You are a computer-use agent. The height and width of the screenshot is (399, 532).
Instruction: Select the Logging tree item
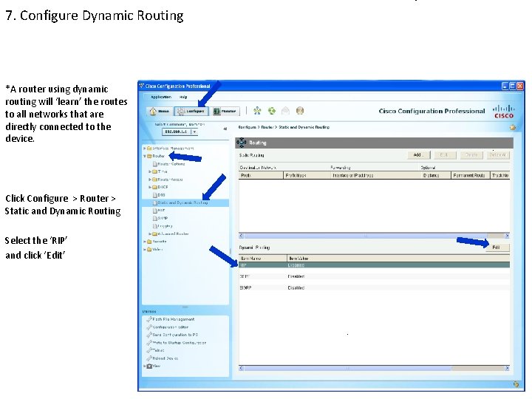pos(163,226)
